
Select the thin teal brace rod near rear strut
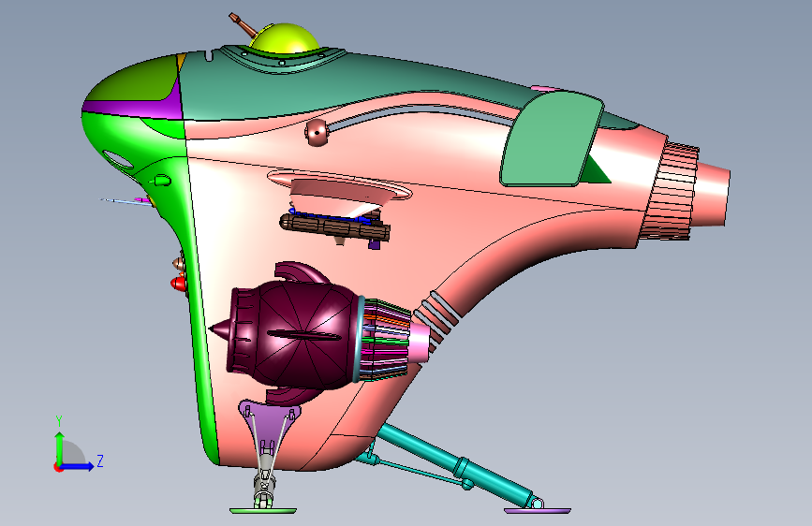point(421,472)
